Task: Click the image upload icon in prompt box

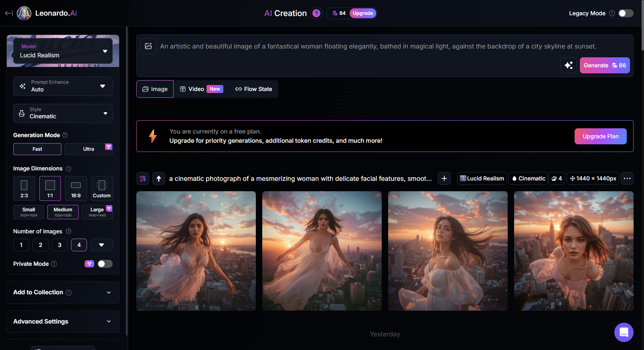Action: [148, 46]
